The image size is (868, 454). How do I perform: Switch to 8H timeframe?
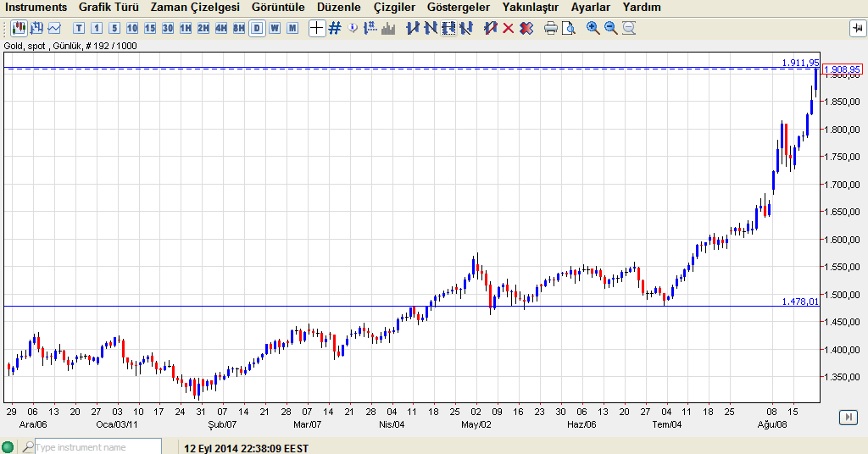[x=238, y=28]
